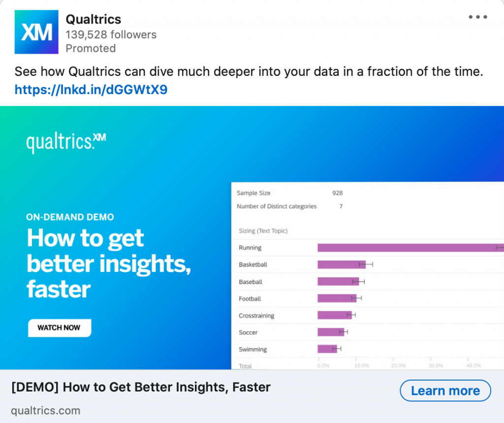The height and width of the screenshot is (423, 504).
Task: Click the Football bar in chart
Action: tap(336, 298)
